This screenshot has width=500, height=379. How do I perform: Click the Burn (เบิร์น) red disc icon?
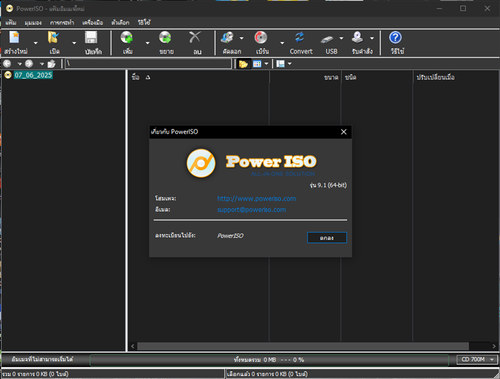[261, 38]
